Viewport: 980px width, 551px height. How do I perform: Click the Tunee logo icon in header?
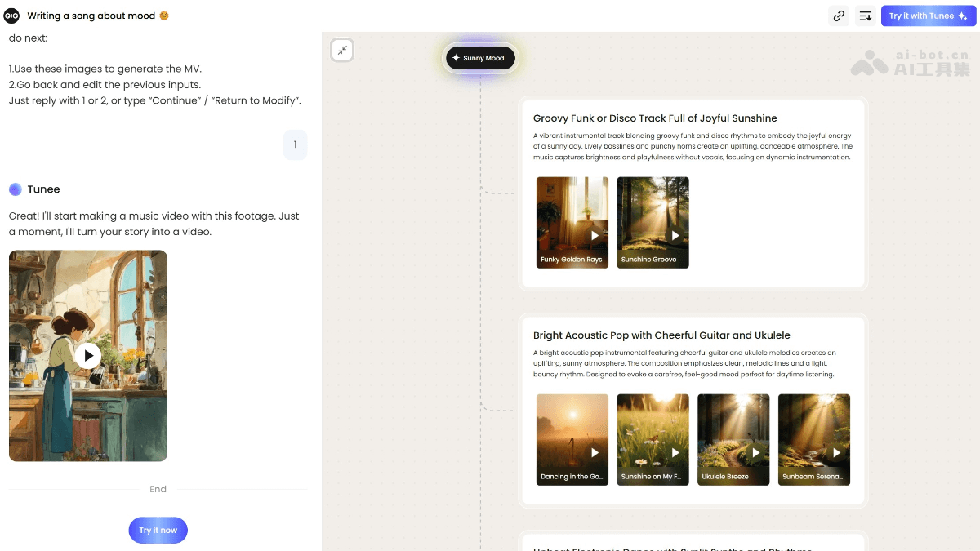(x=11, y=16)
